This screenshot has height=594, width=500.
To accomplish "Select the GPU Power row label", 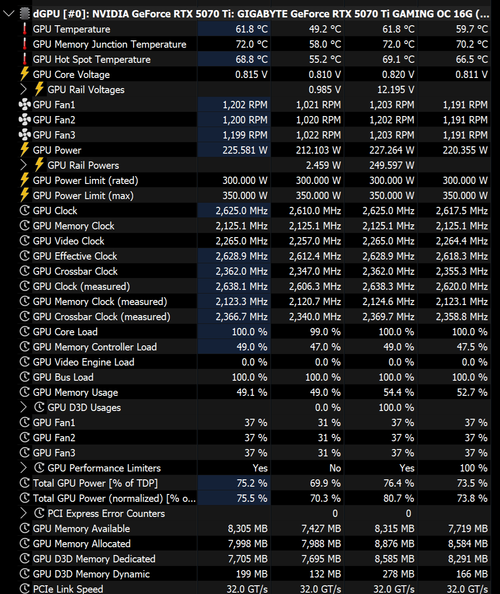I will pyautogui.click(x=57, y=150).
